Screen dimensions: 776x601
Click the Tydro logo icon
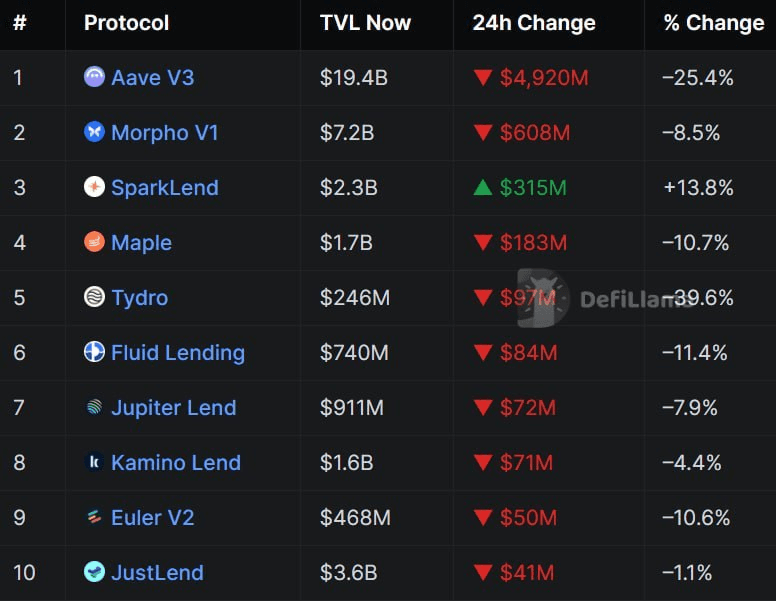coord(94,297)
